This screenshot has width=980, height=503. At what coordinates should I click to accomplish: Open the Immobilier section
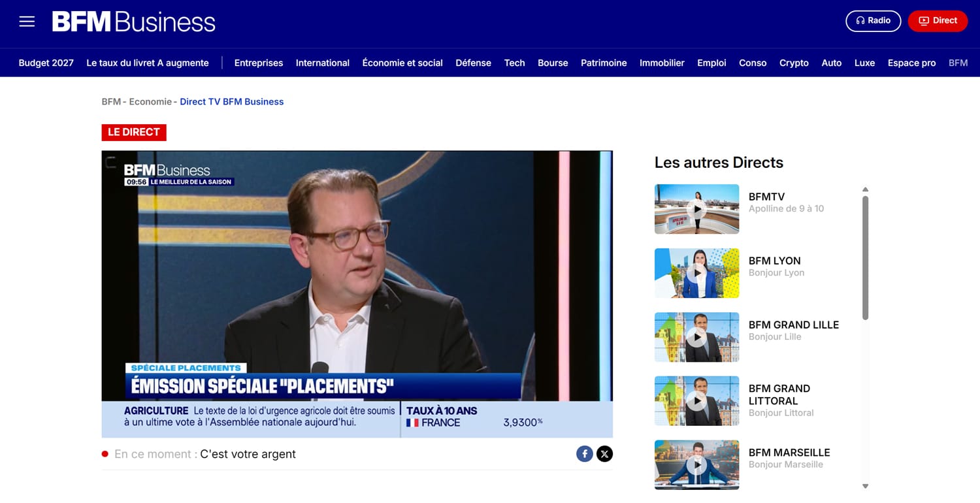tap(662, 63)
